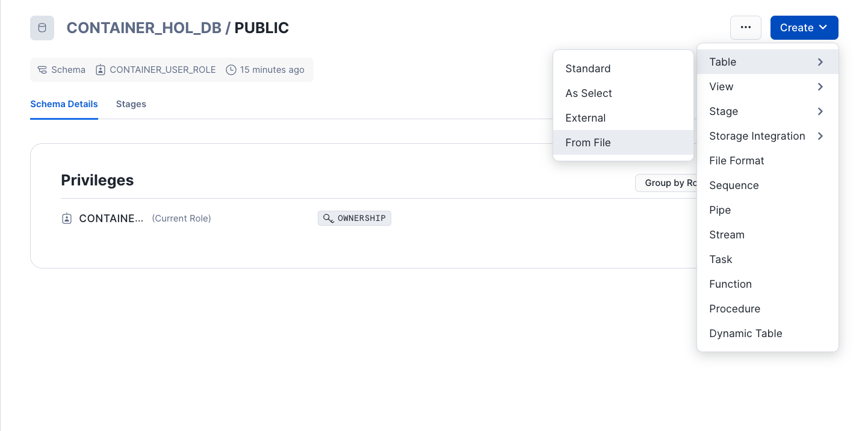Choose From File in the Table submenu
Viewport: 868px width, 431px height.
588,143
